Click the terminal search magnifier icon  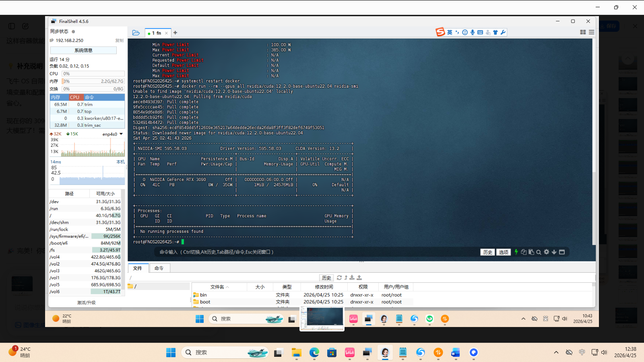tap(539, 252)
